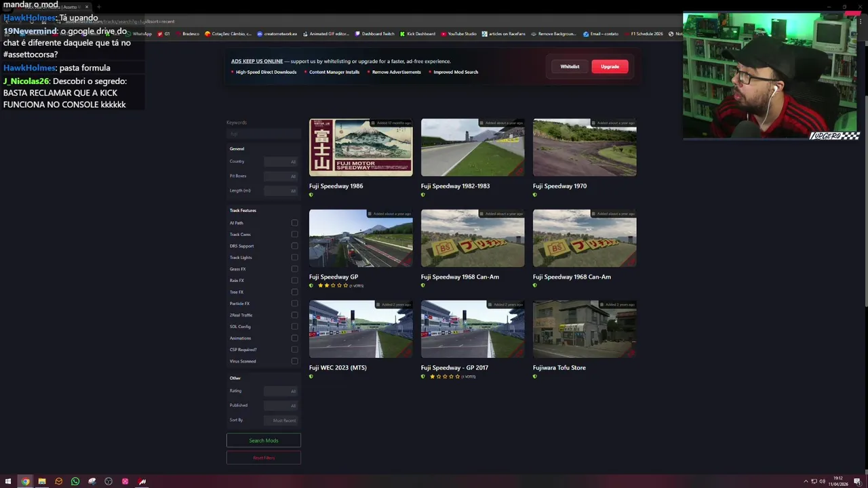
Task: Open the Dashboard Twitch bookmark
Action: [x=374, y=34]
